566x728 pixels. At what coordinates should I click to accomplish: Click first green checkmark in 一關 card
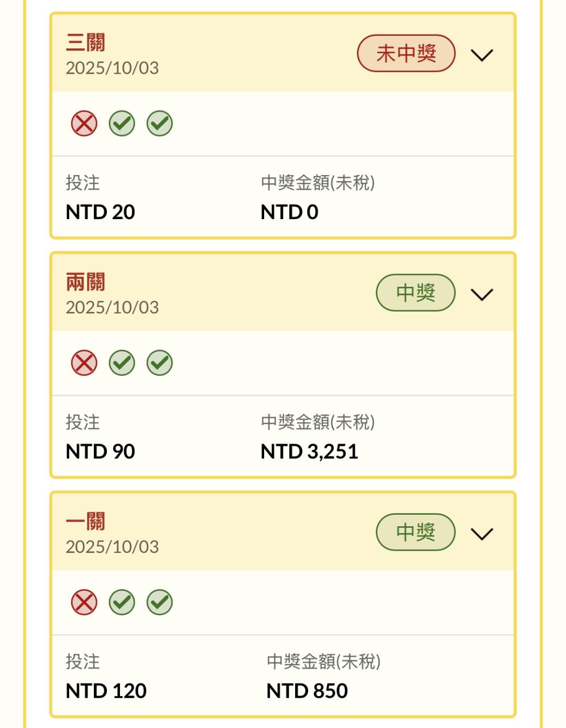pyautogui.click(x=122, y=602)
